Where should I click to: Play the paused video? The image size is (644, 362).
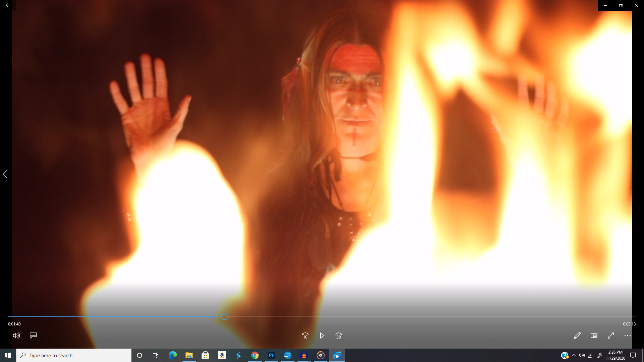tap(322, 336)
